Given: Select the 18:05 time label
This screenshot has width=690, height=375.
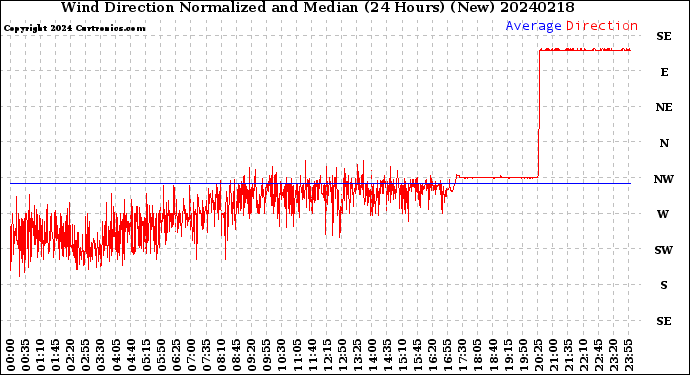Looking at the screenshot, I should click(478, 355).
